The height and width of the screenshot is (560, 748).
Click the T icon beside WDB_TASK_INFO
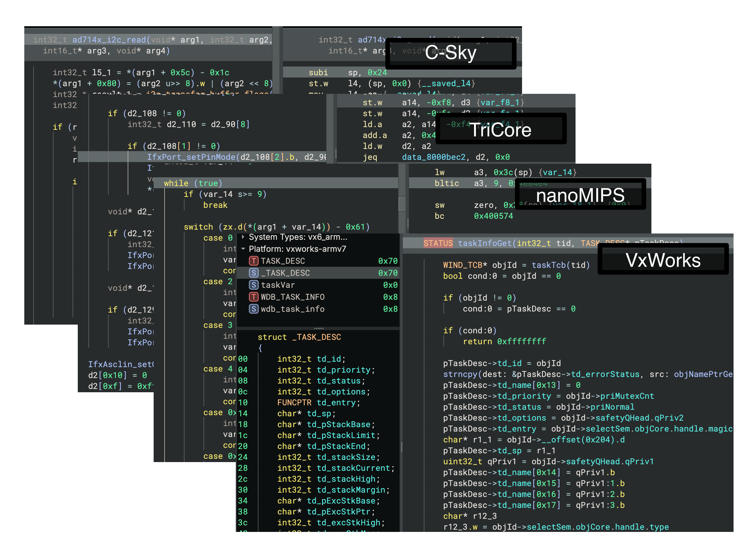[x=254, y=297]
